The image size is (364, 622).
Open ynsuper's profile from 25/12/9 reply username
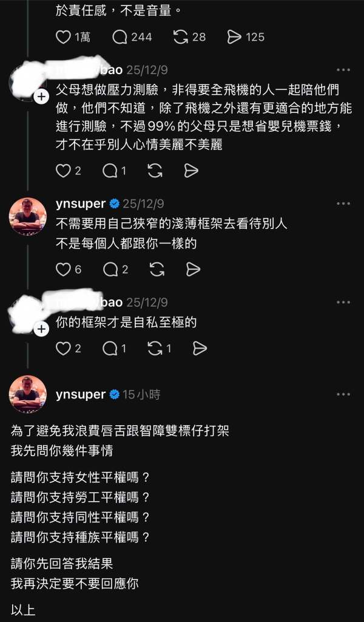click(x=81, y=203)
